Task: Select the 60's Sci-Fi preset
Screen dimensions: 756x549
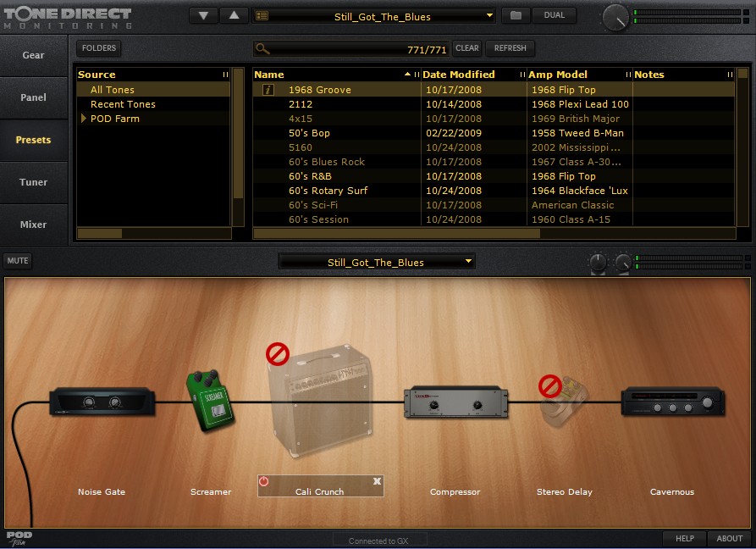Action: point(494,205)
